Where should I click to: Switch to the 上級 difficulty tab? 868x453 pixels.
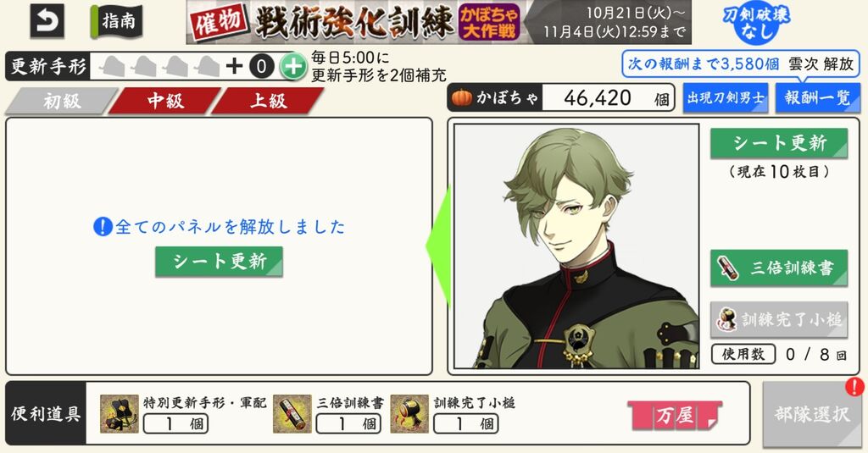[268, 102]
